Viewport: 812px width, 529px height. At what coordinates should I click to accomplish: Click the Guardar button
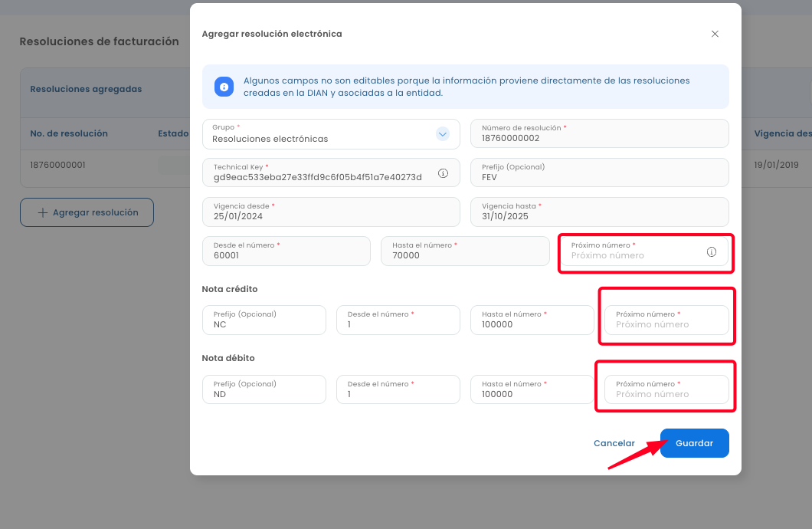click(x=694, y=443)
